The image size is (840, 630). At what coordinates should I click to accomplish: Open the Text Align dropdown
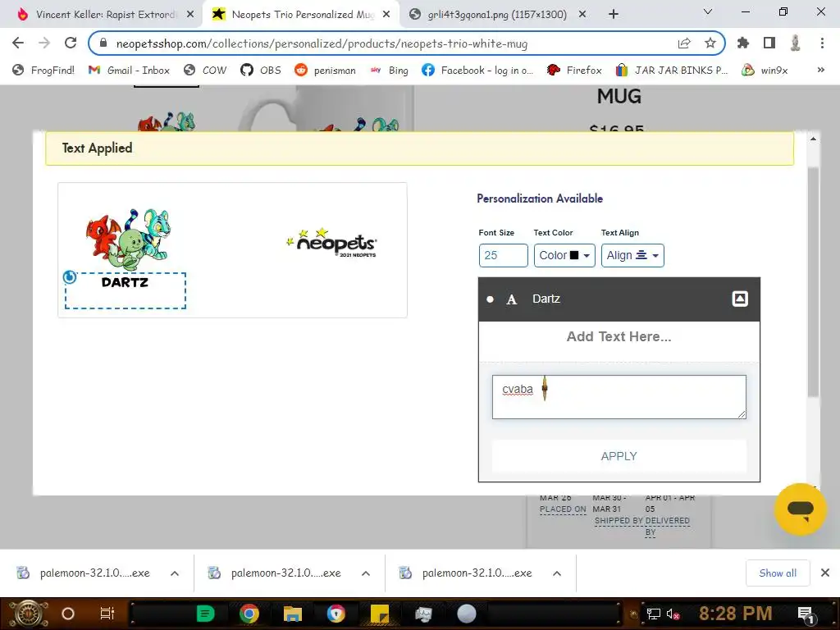coord(632,256)
